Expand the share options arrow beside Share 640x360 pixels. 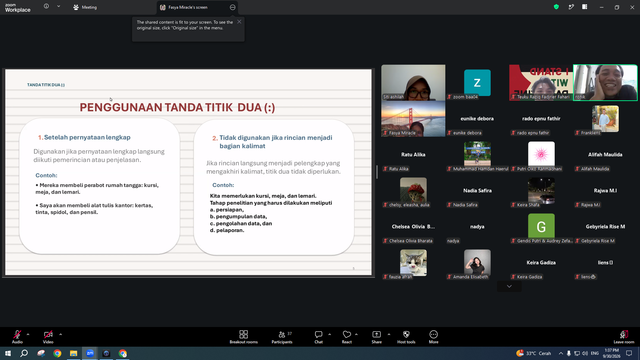389,334
